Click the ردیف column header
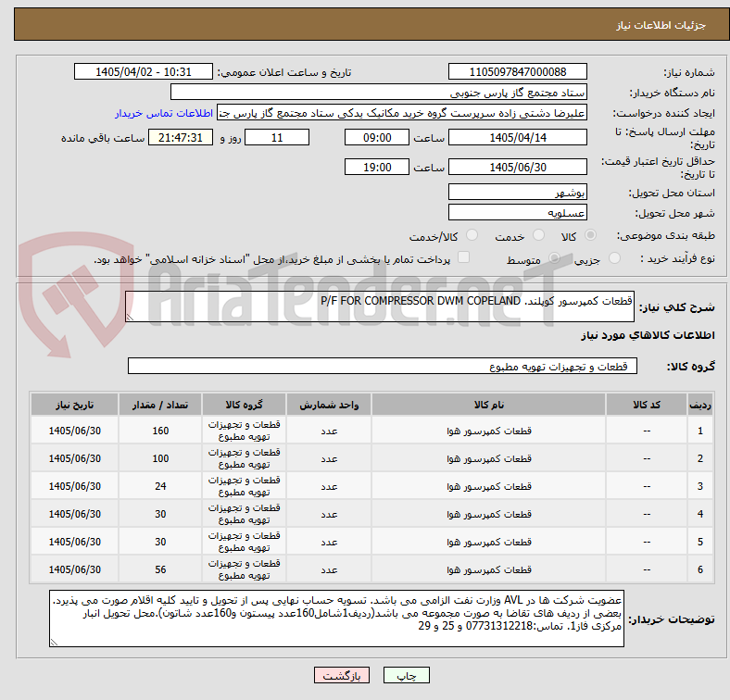The height and width of the screenshot is (700, 730). point(699,405)
